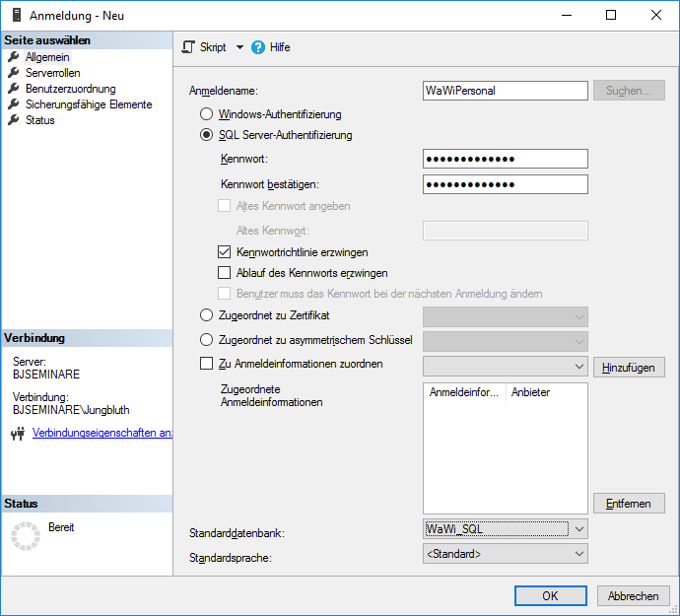The image size is (680, 616).
Task: Click the wrench icon beside Serverrollen
Action: 14,73
